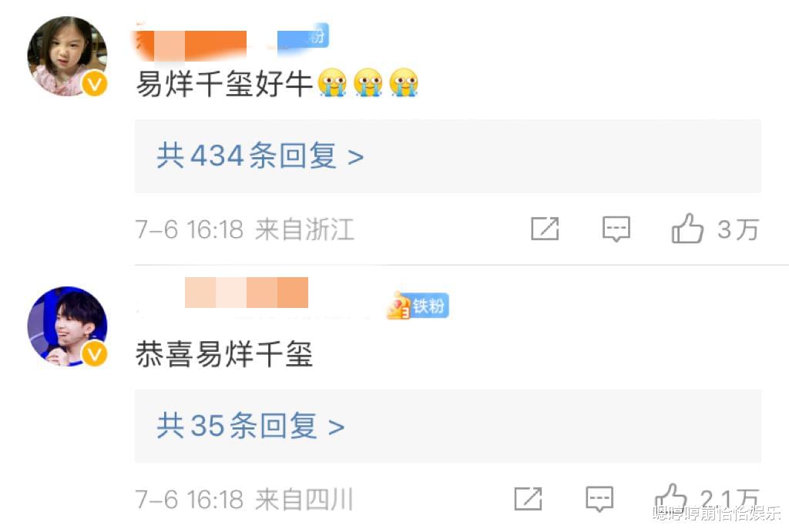Tap verified V badge on second avatar
The image size is (789, 532).
click(95, 354)
